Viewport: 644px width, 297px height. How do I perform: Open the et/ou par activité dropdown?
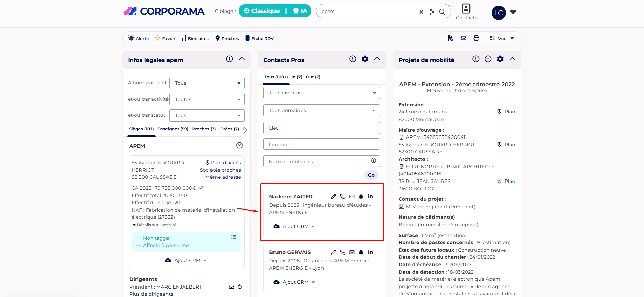207,99
